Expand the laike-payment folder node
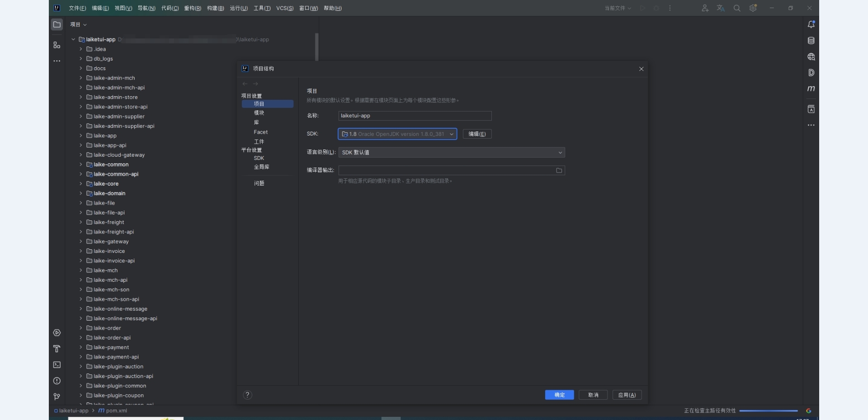 81,347
